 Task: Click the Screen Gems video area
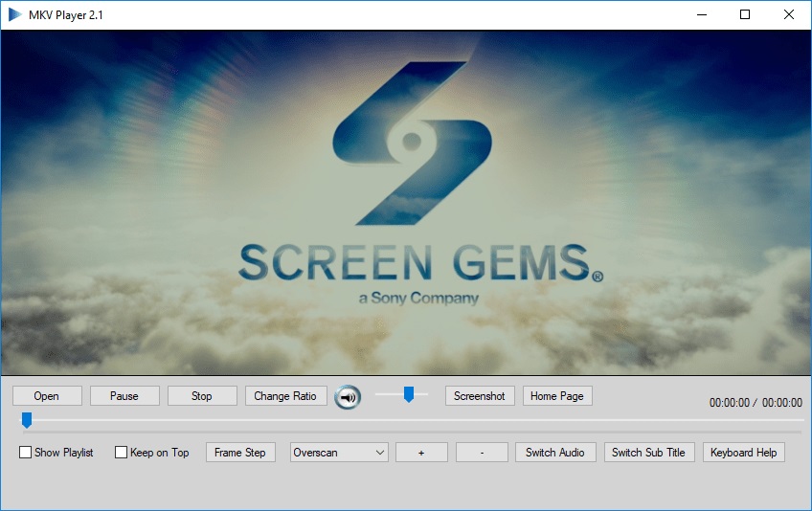tap(406, 203)
